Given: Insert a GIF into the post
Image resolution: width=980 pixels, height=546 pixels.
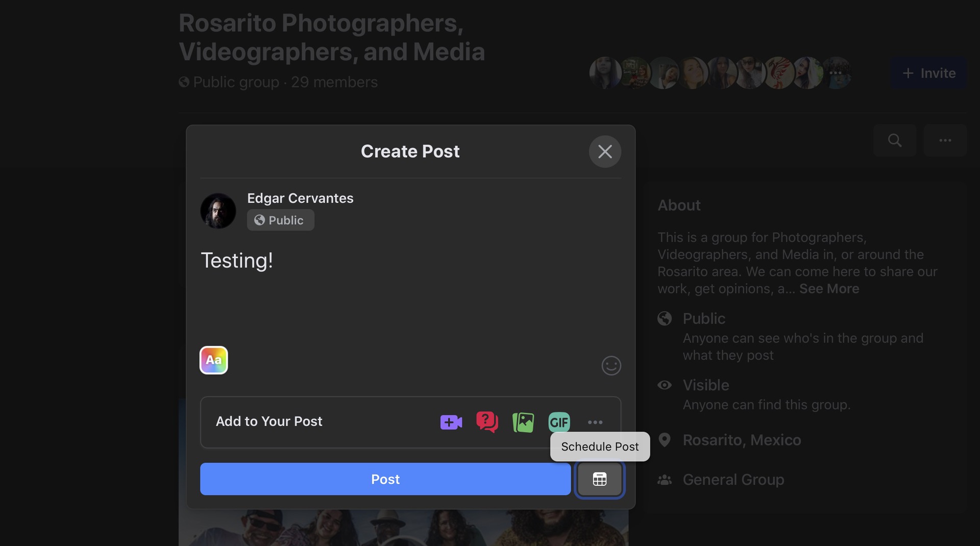Looking at the screenshot, I should point(559,423).
